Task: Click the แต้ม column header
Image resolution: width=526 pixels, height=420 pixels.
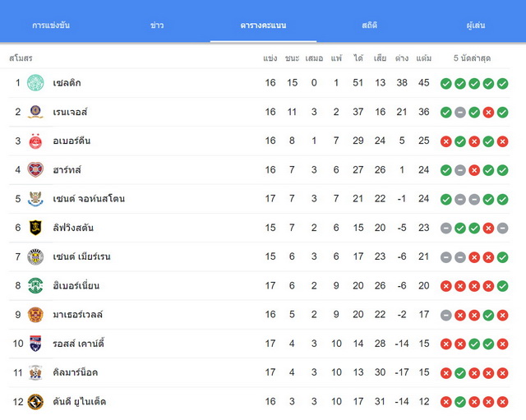Action: [424, 58]
